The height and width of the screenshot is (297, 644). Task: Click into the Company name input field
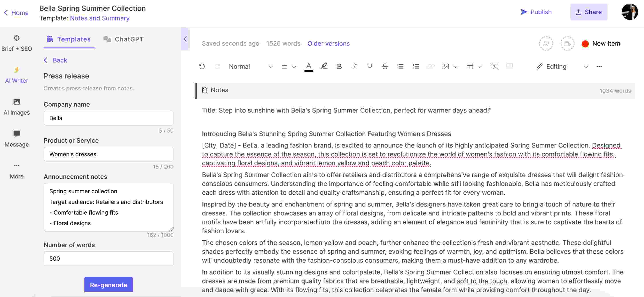[108, 118]
